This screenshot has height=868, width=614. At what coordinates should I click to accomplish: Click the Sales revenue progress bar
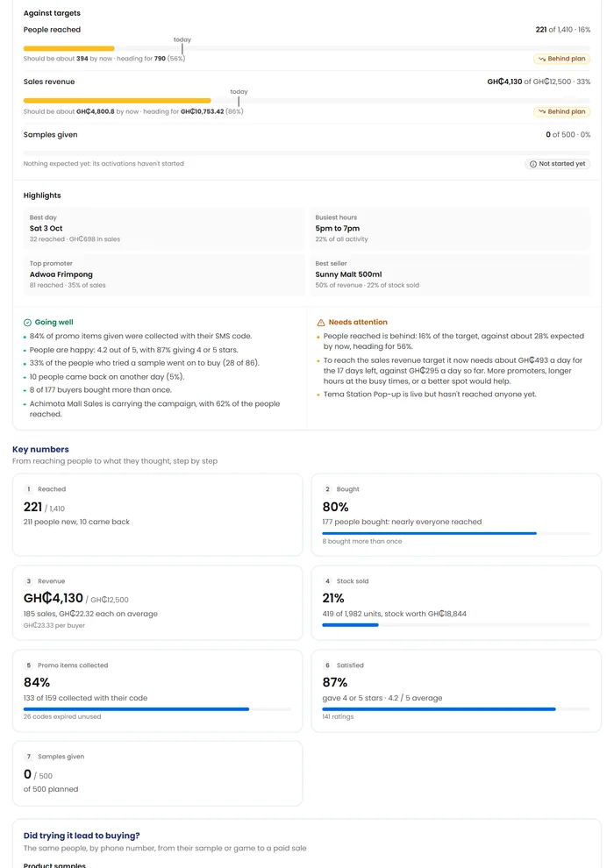tap(307, 101)
